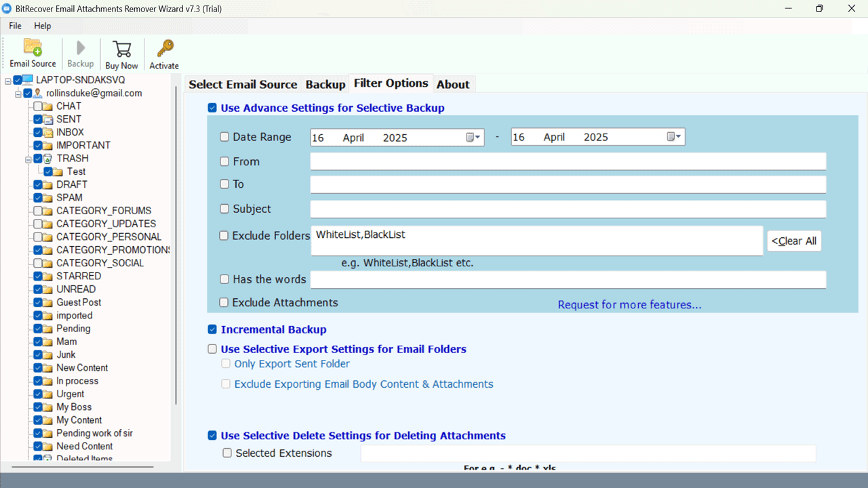The width and height of the screenshot is (868, 488).
Task: Tick the From filter checkbox
Action: point(224,161)
